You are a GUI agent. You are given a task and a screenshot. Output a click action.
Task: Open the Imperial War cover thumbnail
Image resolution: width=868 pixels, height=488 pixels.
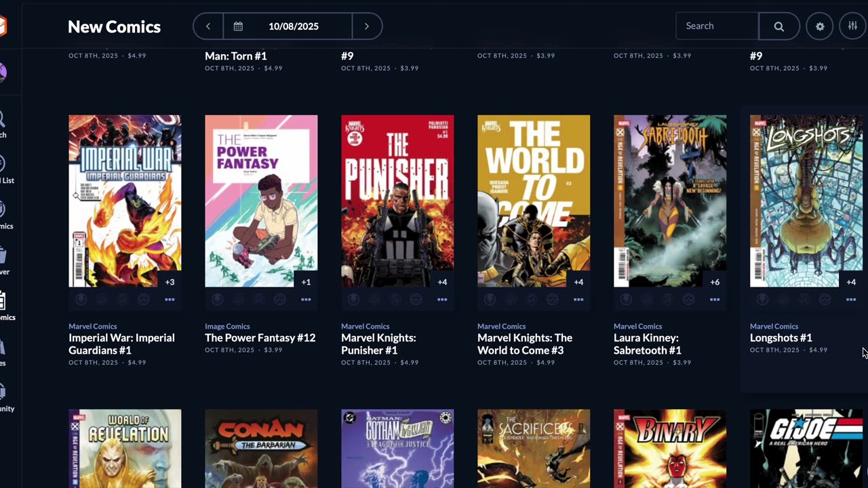coord(125,201)
